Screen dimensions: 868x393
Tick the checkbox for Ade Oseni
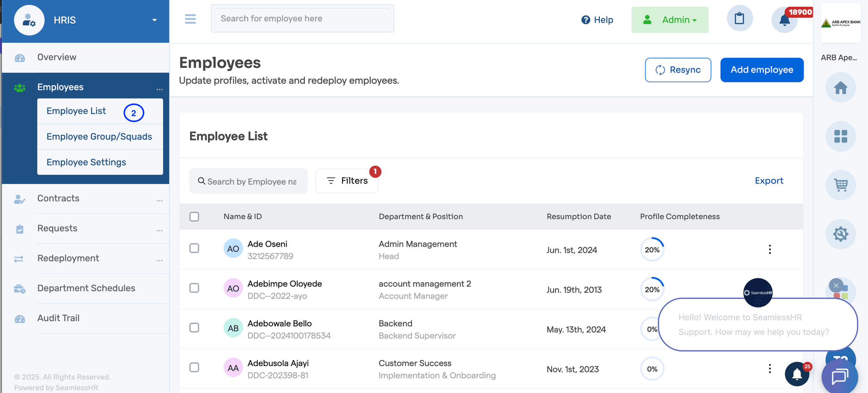(x=194, y=248)
